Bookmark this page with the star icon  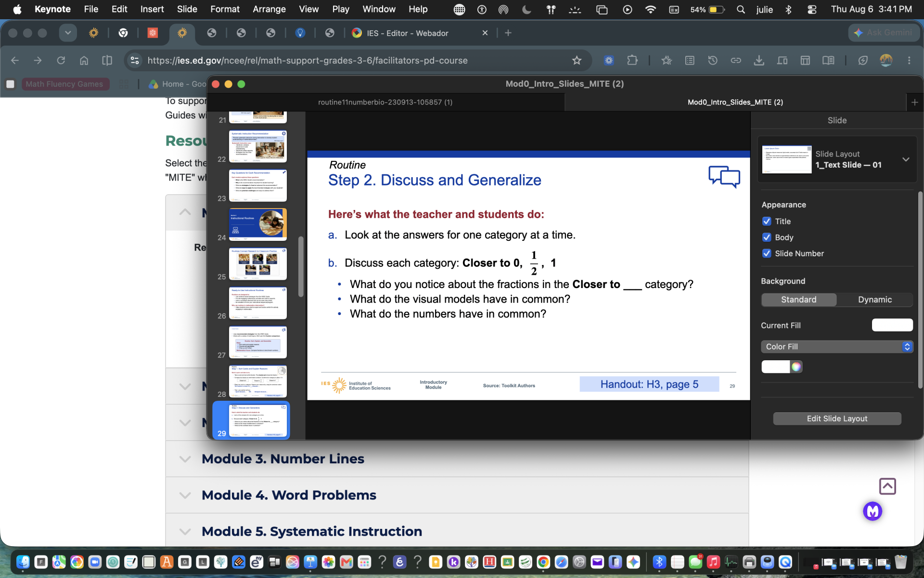(x=577, y=60)
